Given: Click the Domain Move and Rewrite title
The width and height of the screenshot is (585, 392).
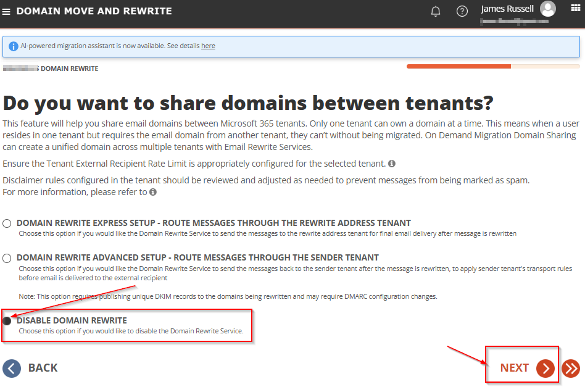Looking at the screenshot, I should pyautogui.click(x=94, y=11).
